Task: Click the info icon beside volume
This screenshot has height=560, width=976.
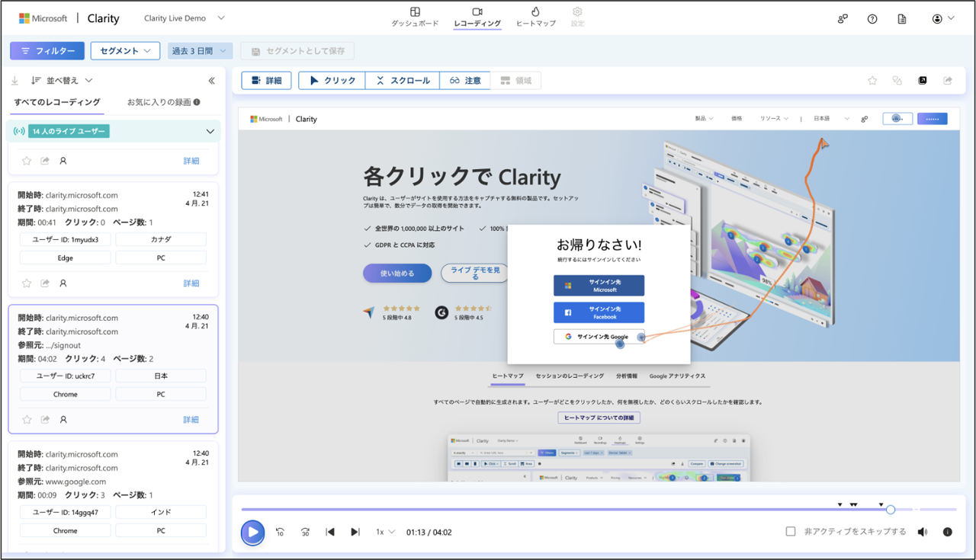Action: [948, 532]
